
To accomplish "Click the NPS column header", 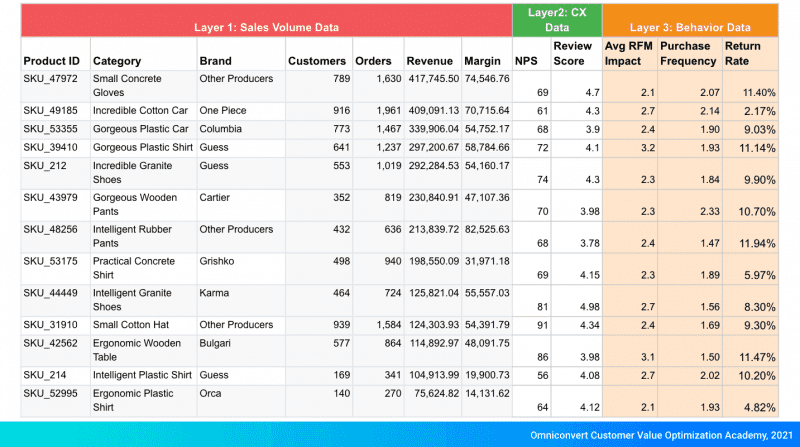I will click(525, 61).
